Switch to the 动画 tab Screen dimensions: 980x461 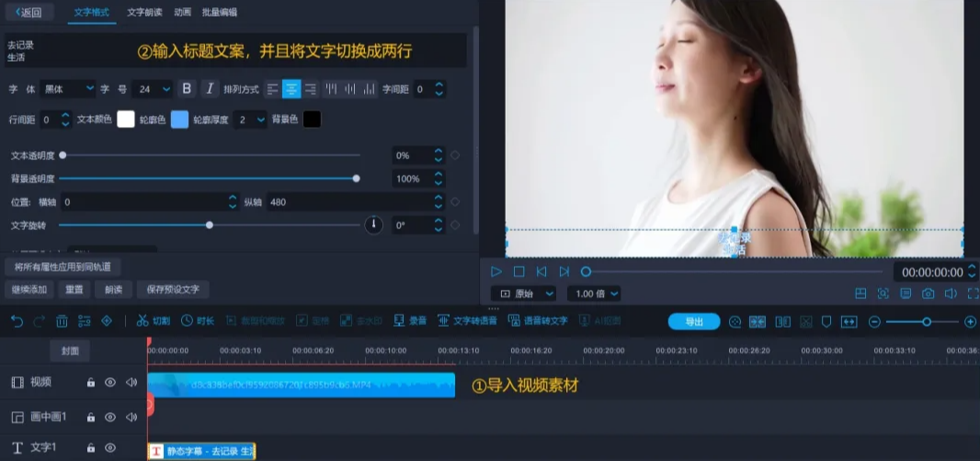coord(183,12)
